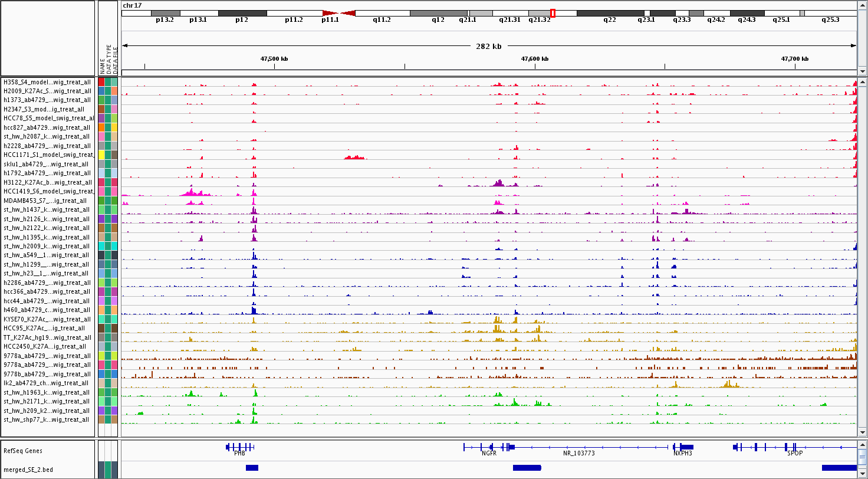
Task: Click scroll up arrow of the data tracks panel
Action: click(x=862, y=81)
